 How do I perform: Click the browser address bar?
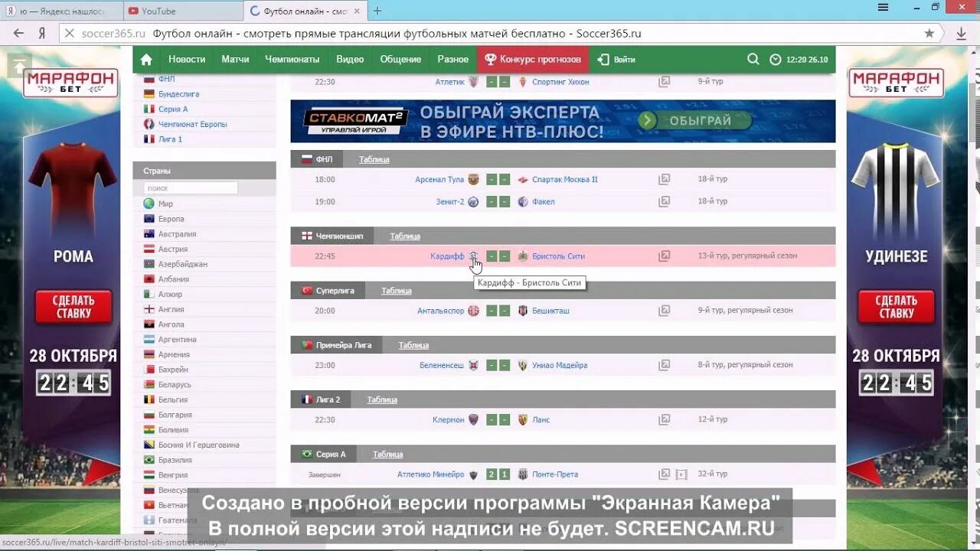tap(490, 34)
